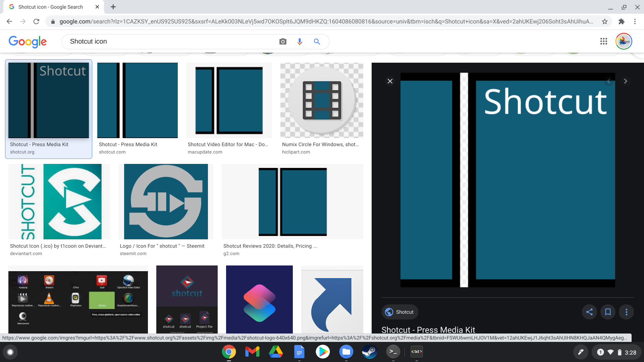
Task: Close the image preview panel
Action: pyautogui.click(x=390, y=81)
